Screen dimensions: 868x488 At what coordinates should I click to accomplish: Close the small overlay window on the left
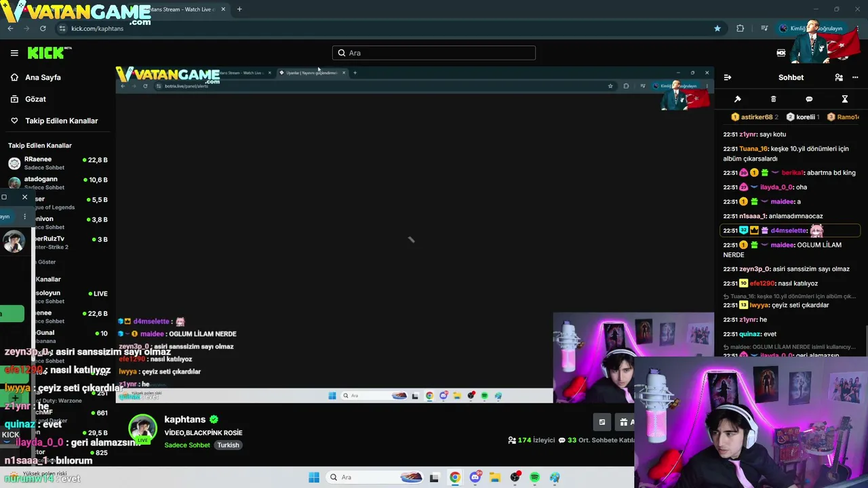pyautogui.click(x=24, y=197)
